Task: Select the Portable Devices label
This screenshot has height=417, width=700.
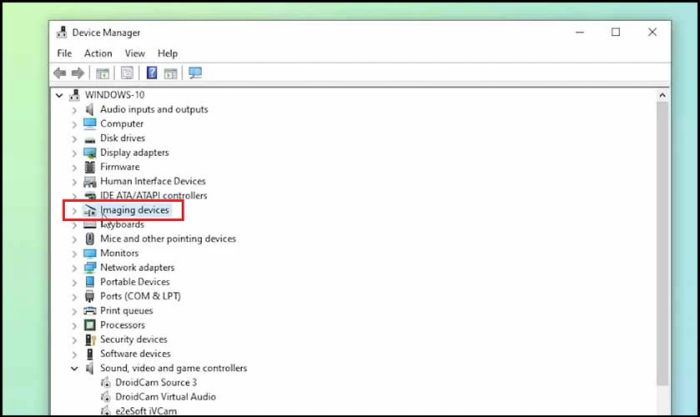Action: coord(135,282)
